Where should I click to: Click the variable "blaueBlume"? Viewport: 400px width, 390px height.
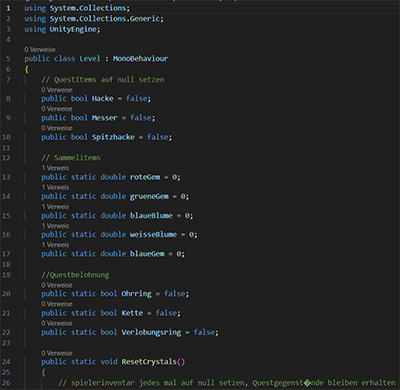click(151, 216)
